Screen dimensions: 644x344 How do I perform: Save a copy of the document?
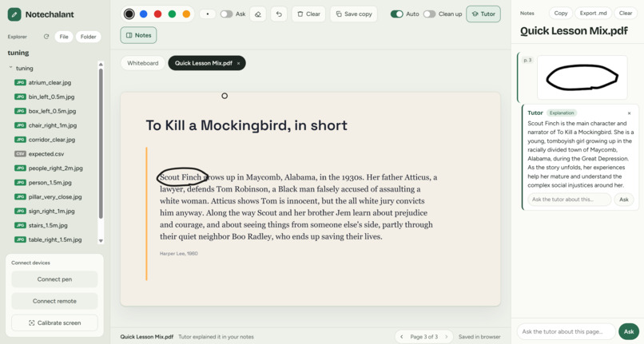point(354,14)
